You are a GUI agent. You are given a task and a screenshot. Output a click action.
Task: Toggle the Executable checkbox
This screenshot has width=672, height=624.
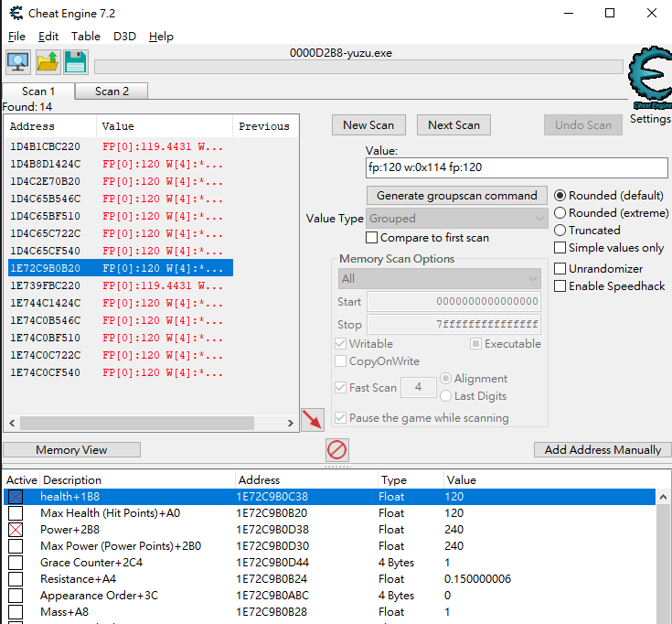click(475, 343)
